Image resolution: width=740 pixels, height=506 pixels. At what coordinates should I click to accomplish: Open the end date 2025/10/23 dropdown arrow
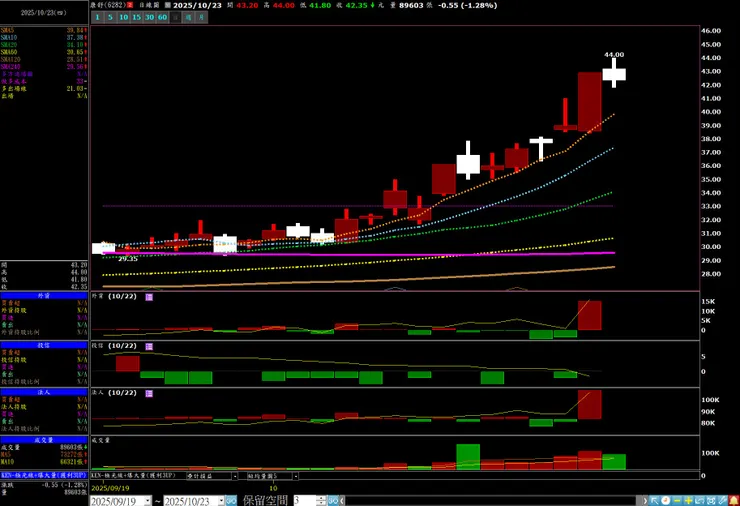point(221,500)
